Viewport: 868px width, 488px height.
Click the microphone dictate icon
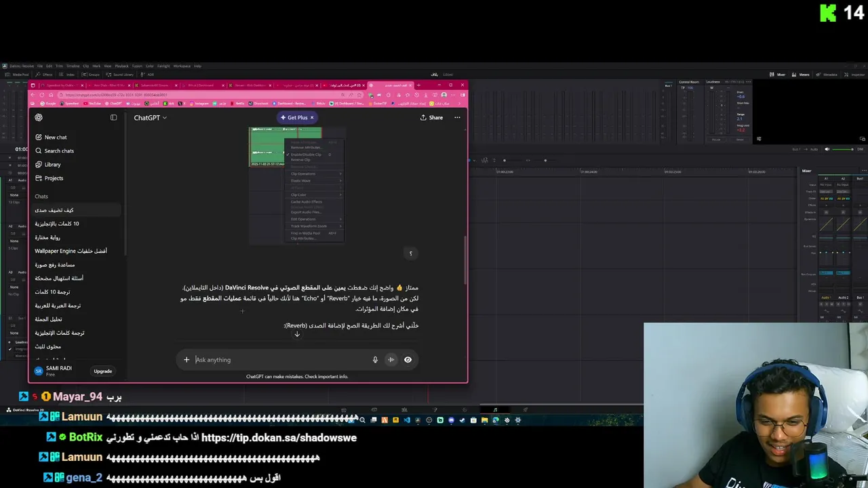(x=375, y=360)
